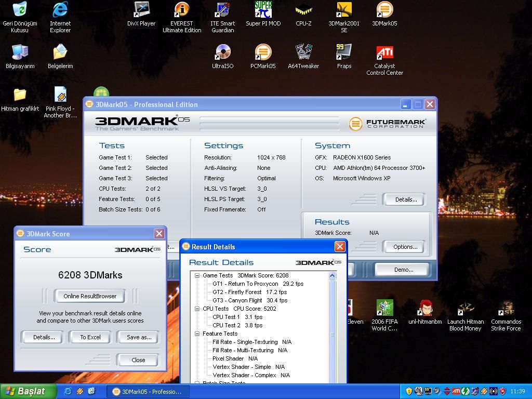Click the Online ResultBrowser button
Viewport: 532px width, 399px height.
pyautogui.click(x=89, y=296)
